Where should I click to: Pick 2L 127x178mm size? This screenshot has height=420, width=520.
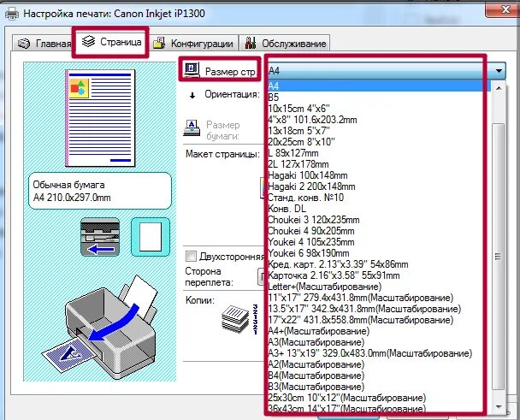(379, 164)
